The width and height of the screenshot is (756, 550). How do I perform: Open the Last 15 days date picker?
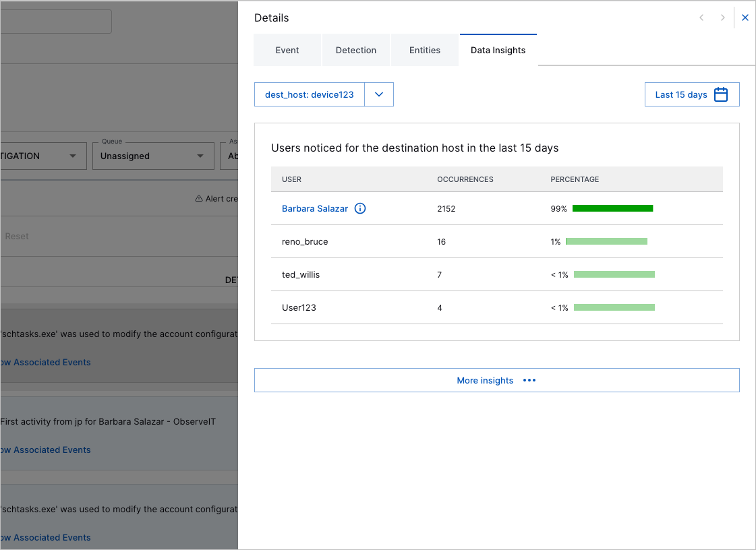click(692, 94)
